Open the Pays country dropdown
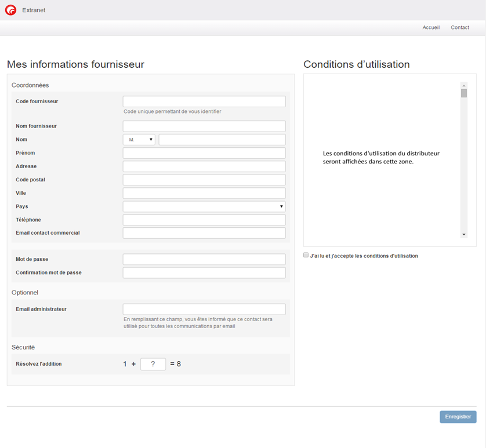The height and width of the screenshot is (448, 486). point(204,206)
